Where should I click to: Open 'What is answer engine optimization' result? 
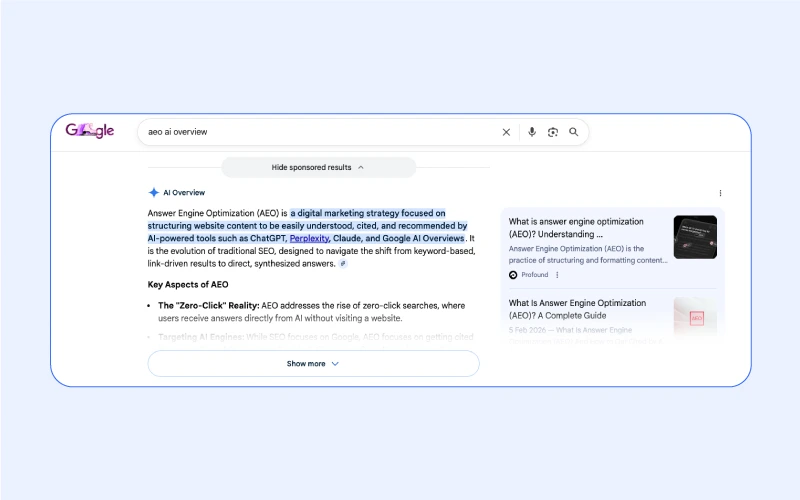[576, 228]
